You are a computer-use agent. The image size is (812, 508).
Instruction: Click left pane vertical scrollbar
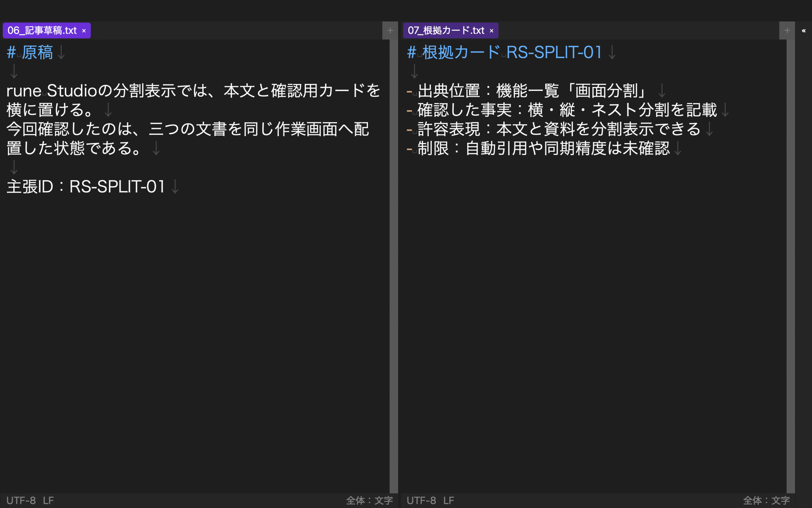394,266
